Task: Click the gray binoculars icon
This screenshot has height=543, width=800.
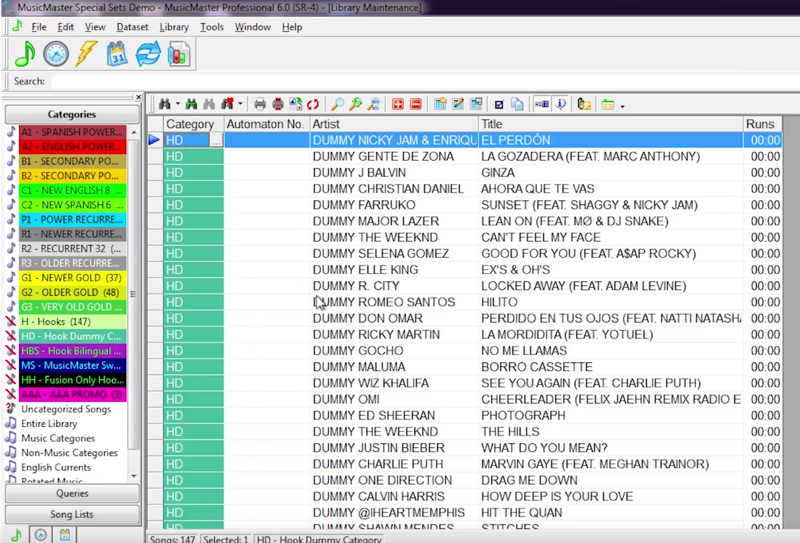Action: pyautogui.click(x=209, y=104)
